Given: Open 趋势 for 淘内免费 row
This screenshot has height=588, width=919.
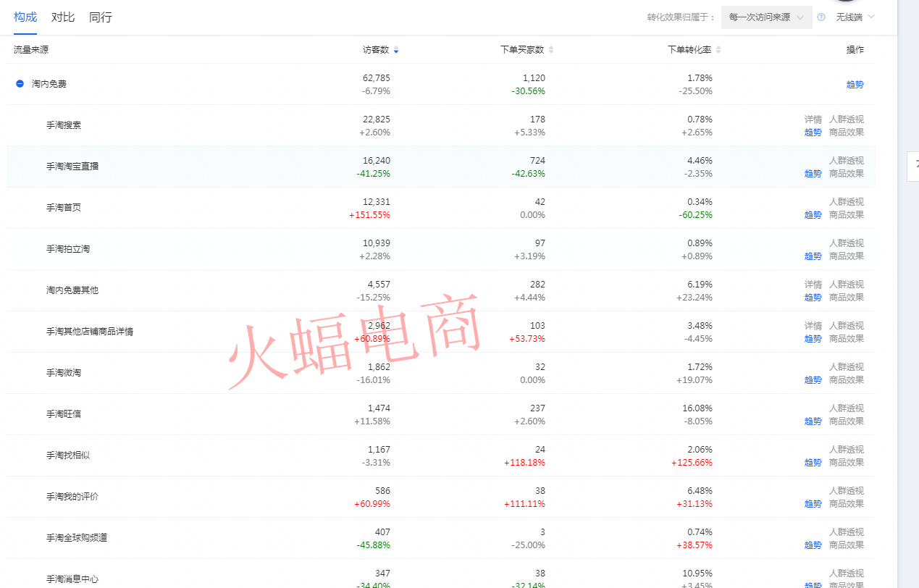Looking at the screenshot, I should coord(855,84).
